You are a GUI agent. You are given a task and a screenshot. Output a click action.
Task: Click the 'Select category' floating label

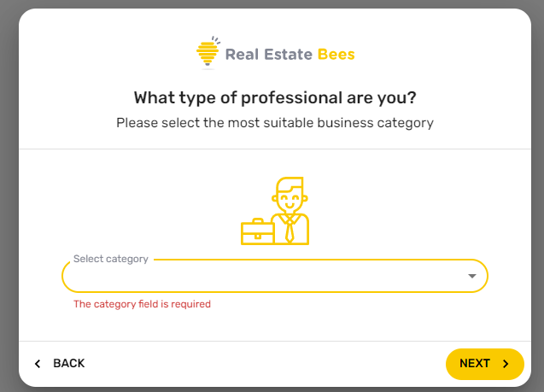[111, 259]
